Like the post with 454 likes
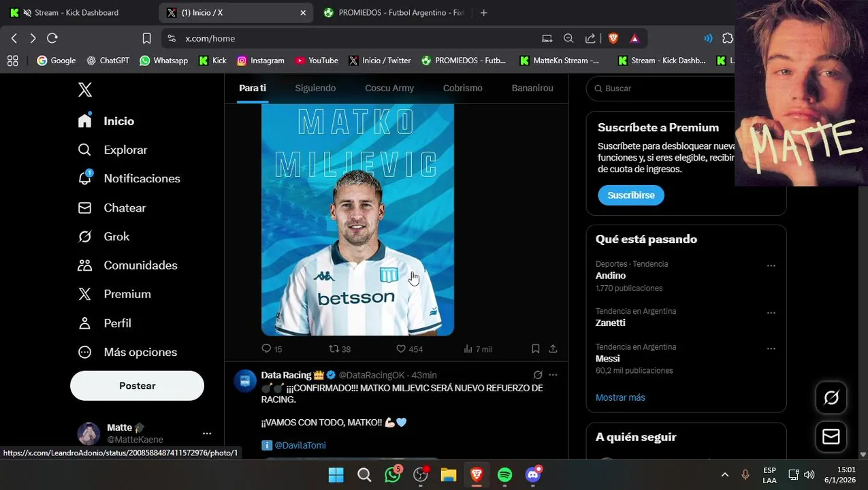The width and height of the screenshot is (868, 490). tap(409, 348)
